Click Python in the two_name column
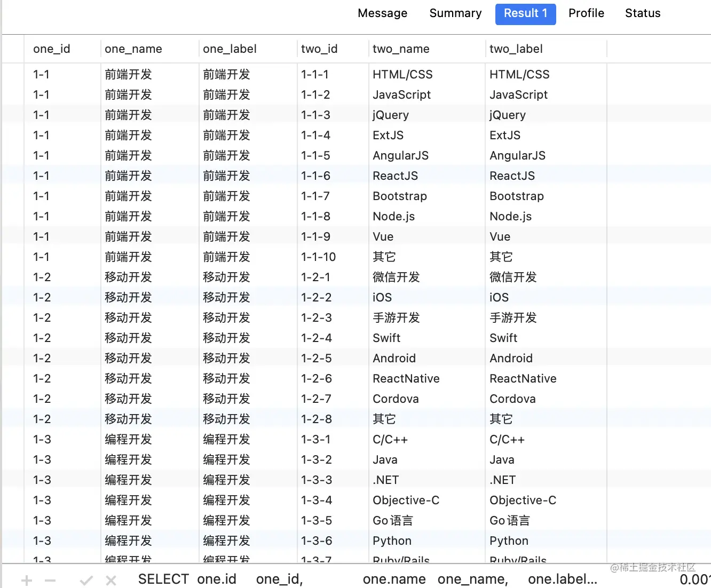711x588 pixels. point(392,541)
